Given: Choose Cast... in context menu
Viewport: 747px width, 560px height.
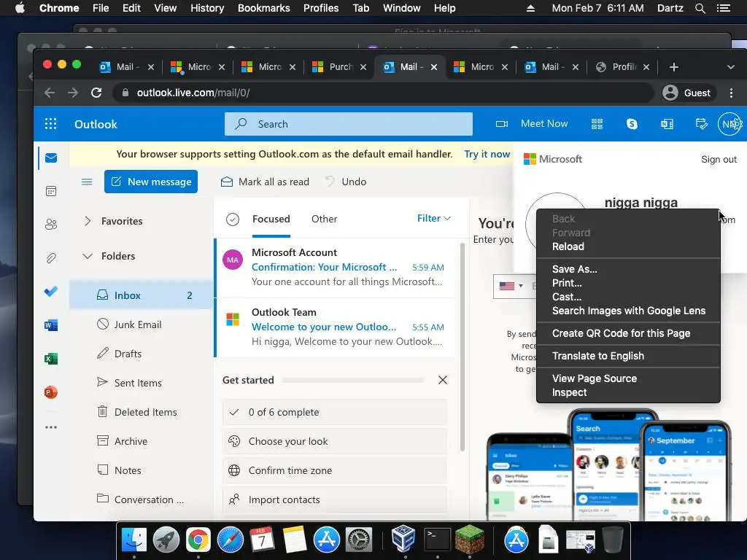Looking at the screenshot, I should pyautogui.click(x=628, y=297).
